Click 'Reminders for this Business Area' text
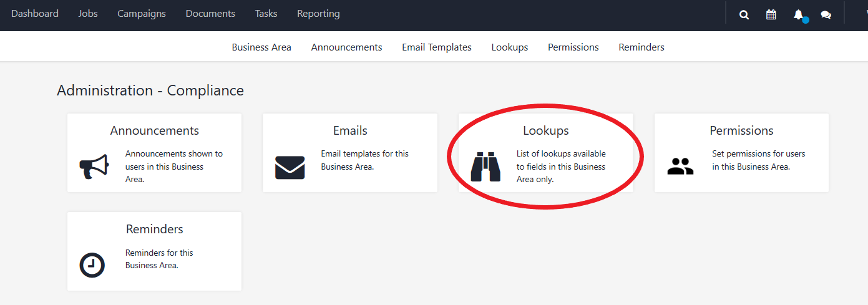Viewport: 868px width, 305px height. (159, 259)
